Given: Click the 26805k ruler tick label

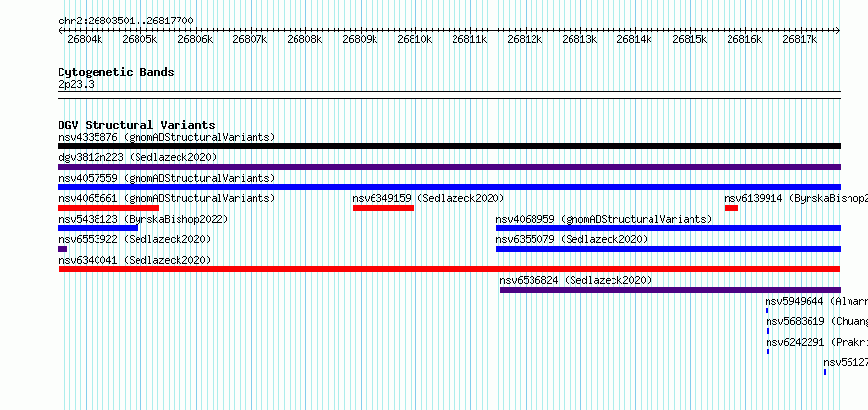Looking at the screenshot, I should point(139,39).
